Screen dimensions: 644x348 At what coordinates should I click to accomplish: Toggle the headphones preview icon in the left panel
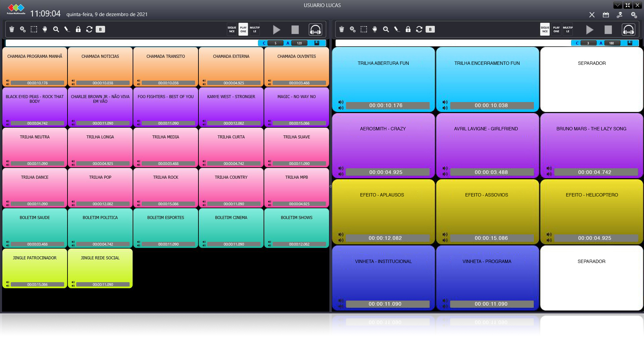[315, 30]
